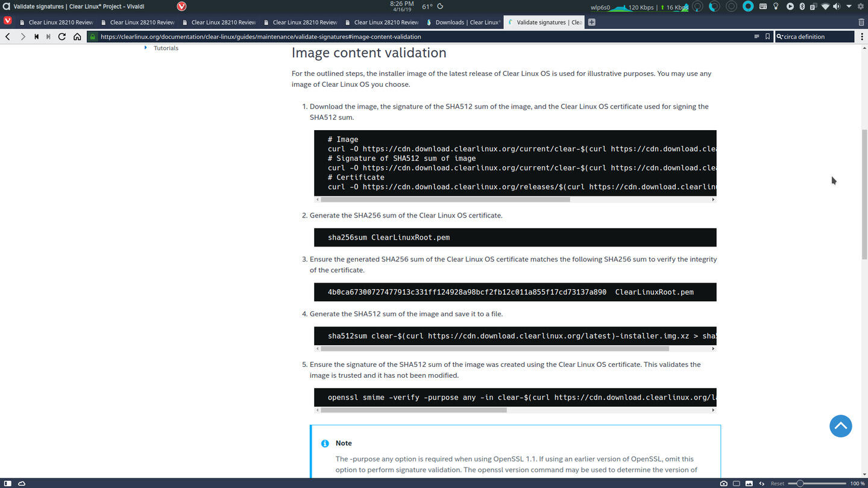The width and height of the screenshot is (868, 488).
Task: Bookmark this page icon in address bar
Action: [x=767, y=37]
